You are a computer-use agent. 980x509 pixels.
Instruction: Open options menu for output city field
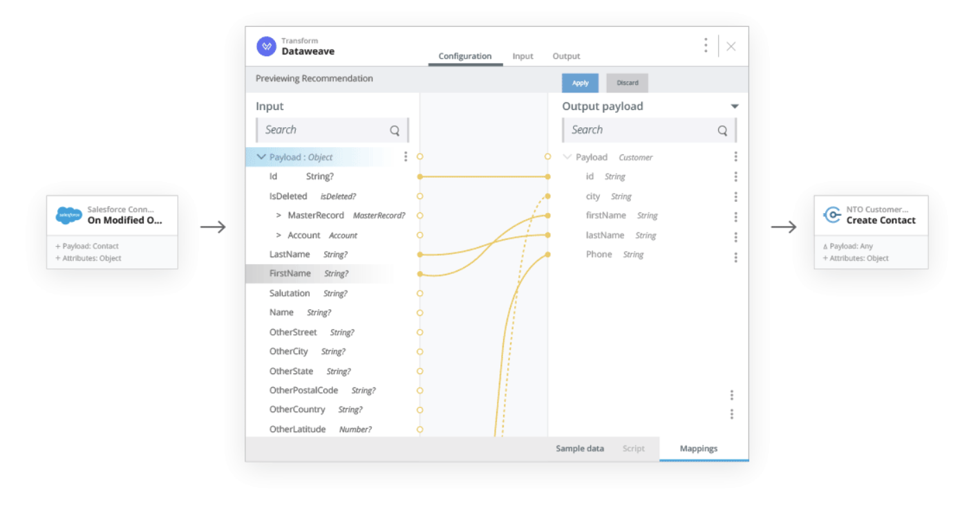pos(735,197)
